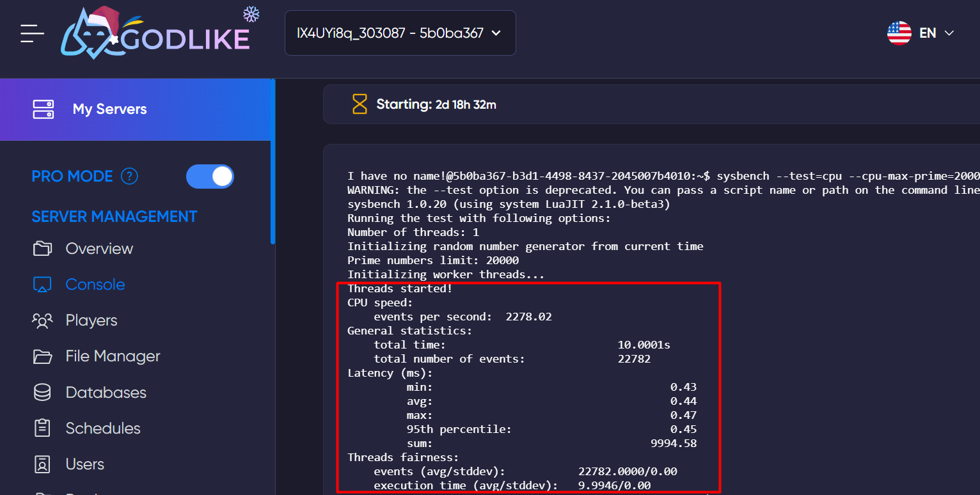
Task: Click the WARNING deprecated option line
Action: click(663, 190)
